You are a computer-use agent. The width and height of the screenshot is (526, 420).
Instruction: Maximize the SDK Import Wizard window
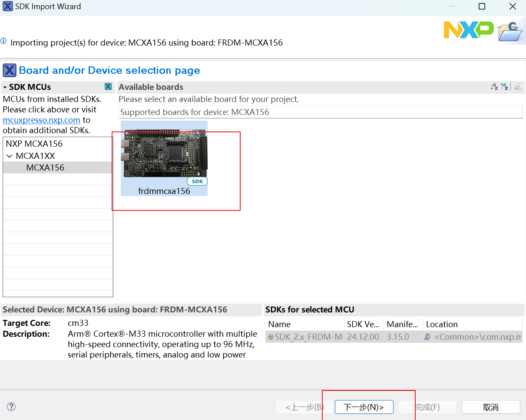coord(482,7)
